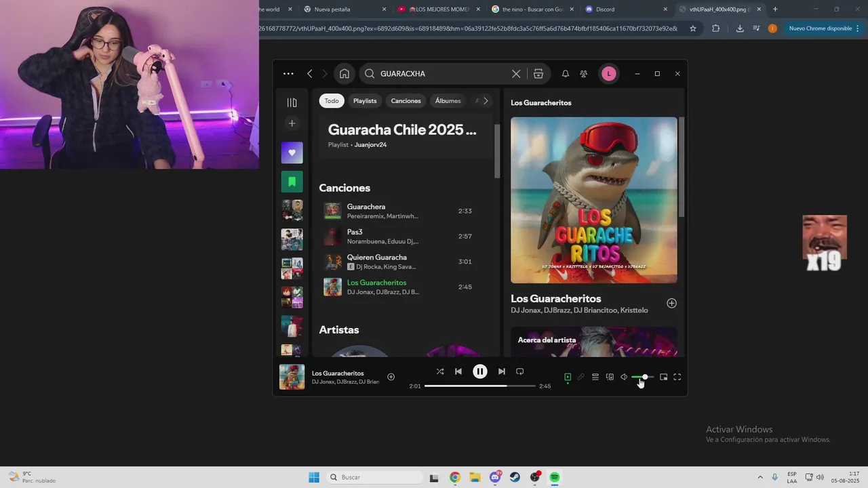Click the Spotify search field

click(x=443, y=74)
